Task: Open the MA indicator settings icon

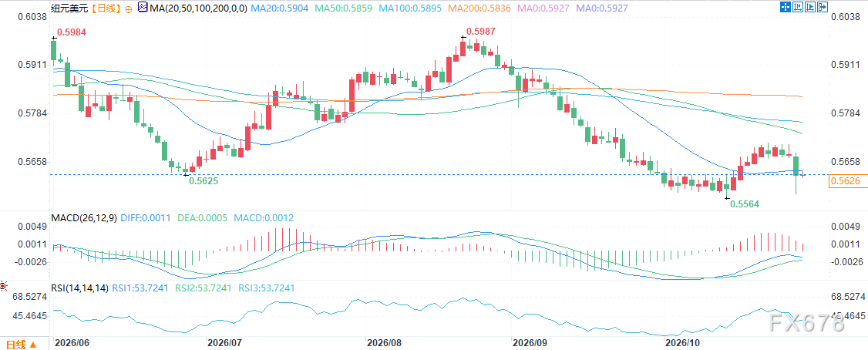Action: click(x=143, y=8)
